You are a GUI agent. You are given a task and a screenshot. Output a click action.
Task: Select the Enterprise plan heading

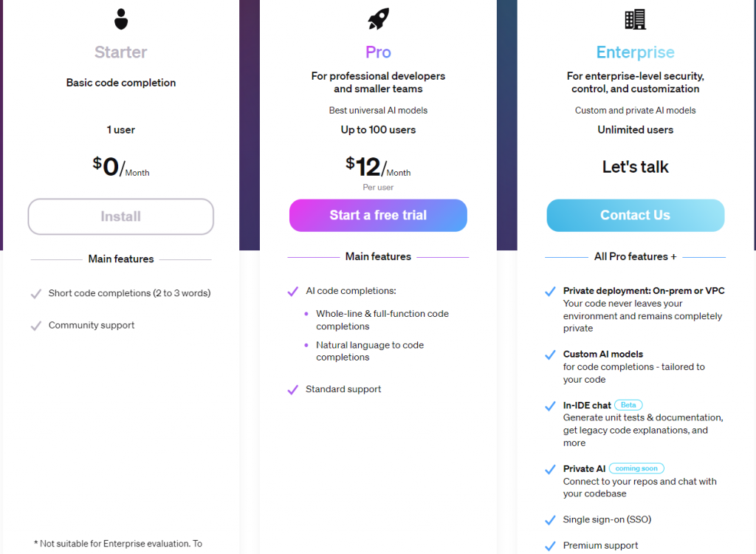(635, 52)
